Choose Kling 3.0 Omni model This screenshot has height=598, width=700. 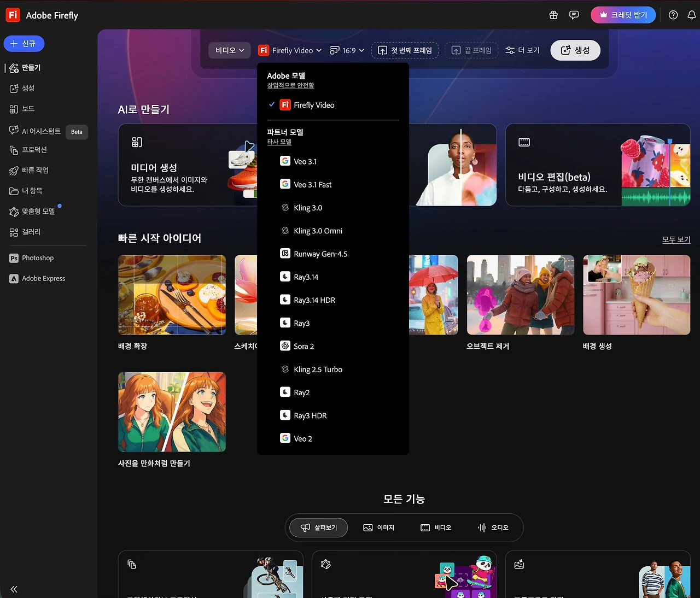pyautogui.click(x=333, y=231)
